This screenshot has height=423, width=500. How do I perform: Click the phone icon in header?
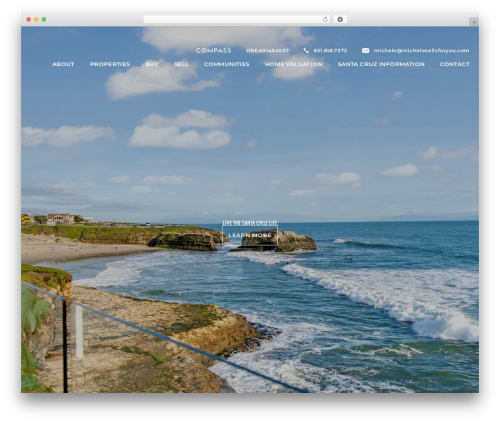click(x=306, y=51)
